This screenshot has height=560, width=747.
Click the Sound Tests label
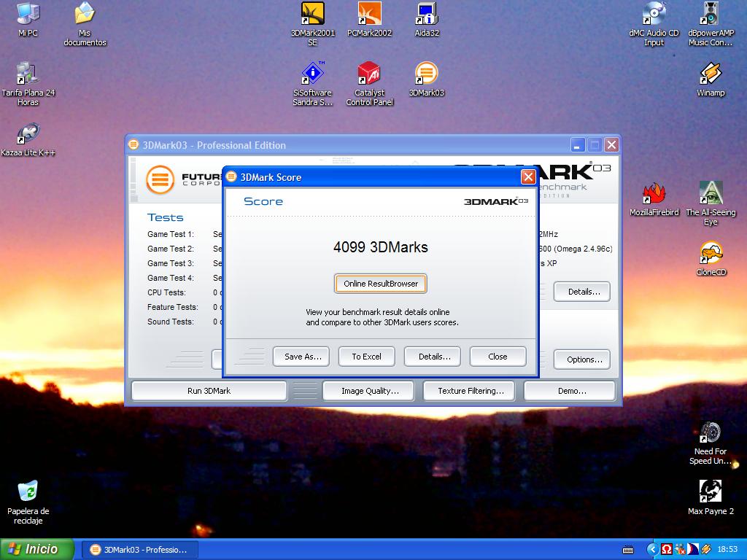coord(171,322)
